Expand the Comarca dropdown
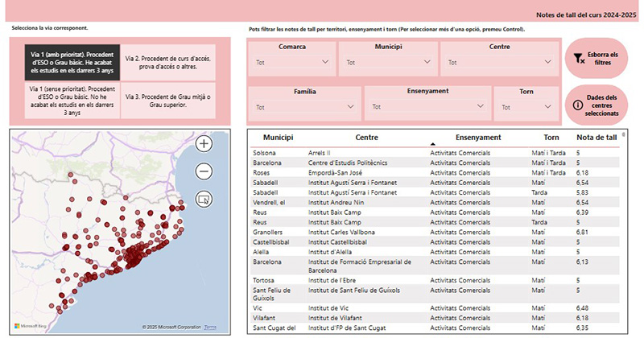This screenshot has height=338, width=644. click(x=292, y=62)
